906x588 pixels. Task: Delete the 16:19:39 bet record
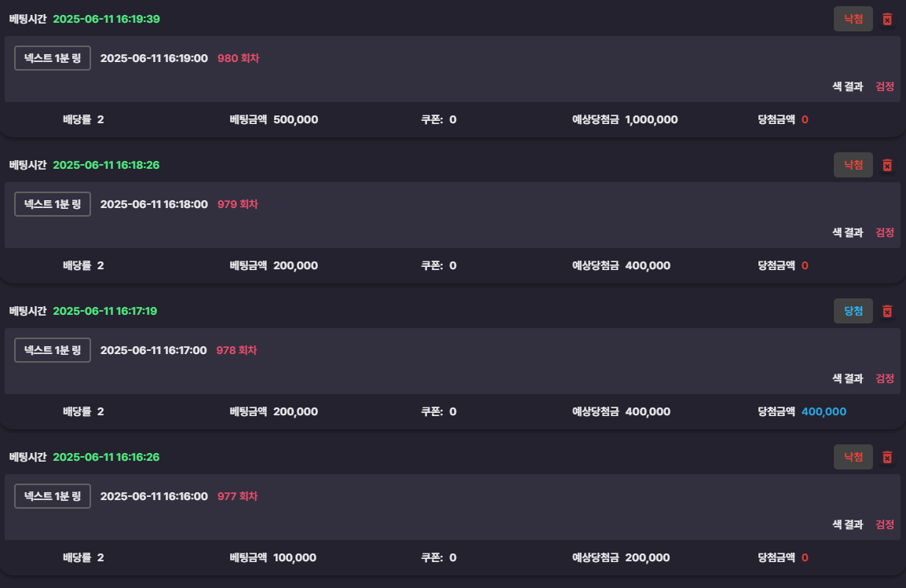point(887,19)
